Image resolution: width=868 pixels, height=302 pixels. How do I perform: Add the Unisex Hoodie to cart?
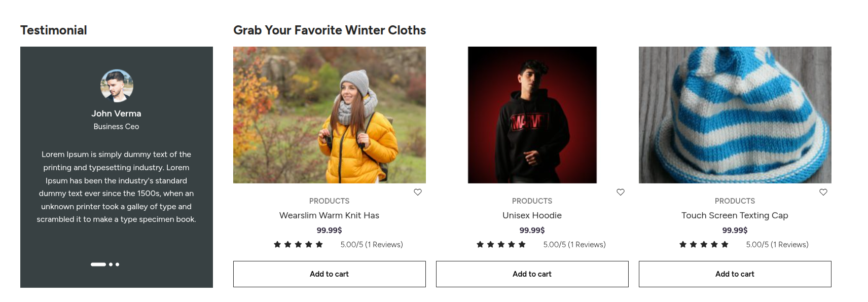tap(532, 274)
